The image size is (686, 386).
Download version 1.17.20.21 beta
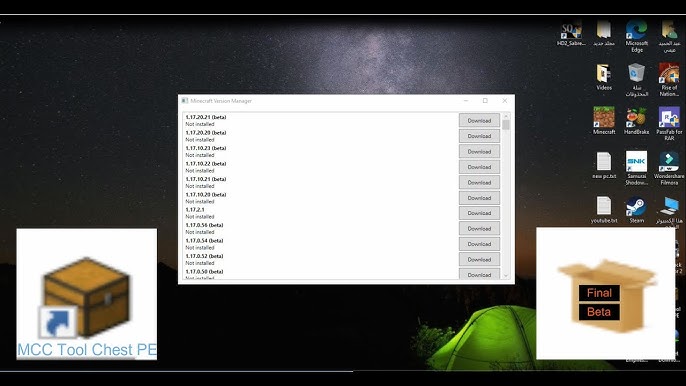click(x=479, y=120)
